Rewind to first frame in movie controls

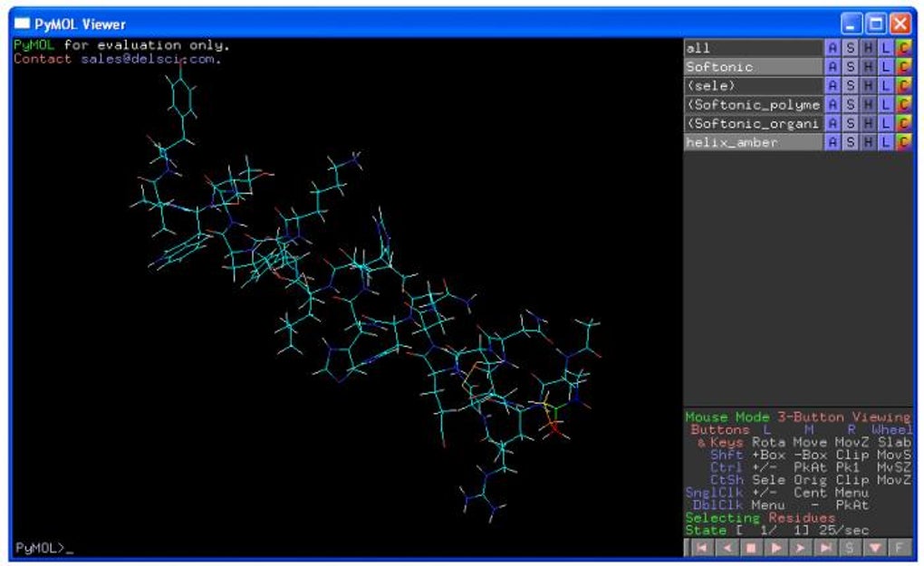[701, 548]
